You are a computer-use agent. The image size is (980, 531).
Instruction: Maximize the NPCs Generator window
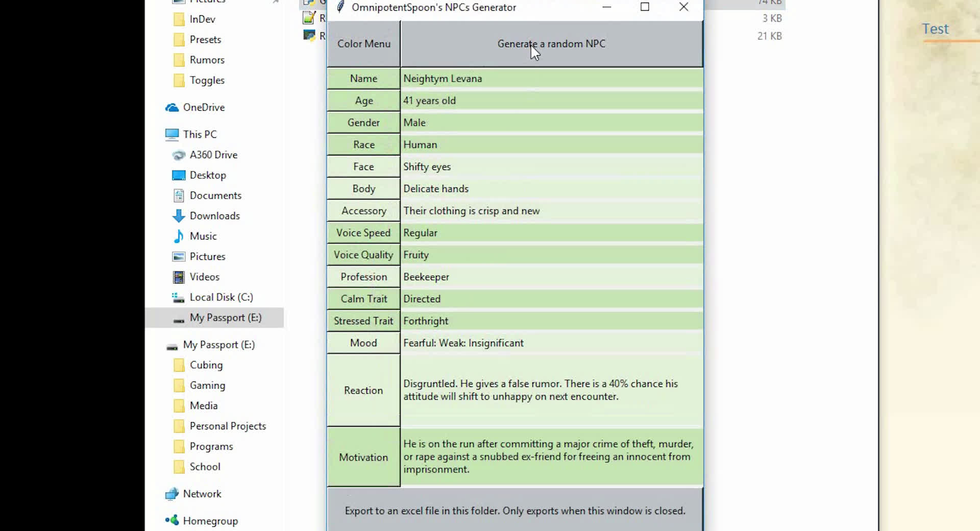click(645, 7)
